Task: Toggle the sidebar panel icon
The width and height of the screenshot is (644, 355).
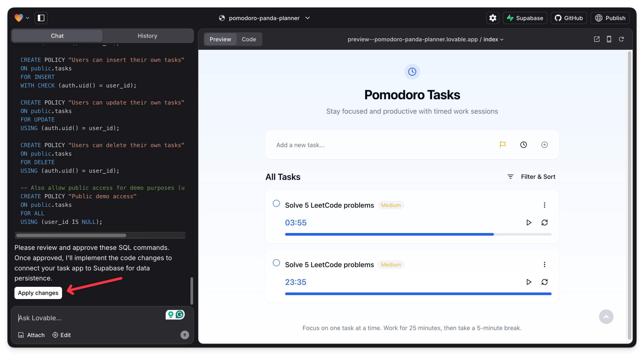Action: pos(41,18)
